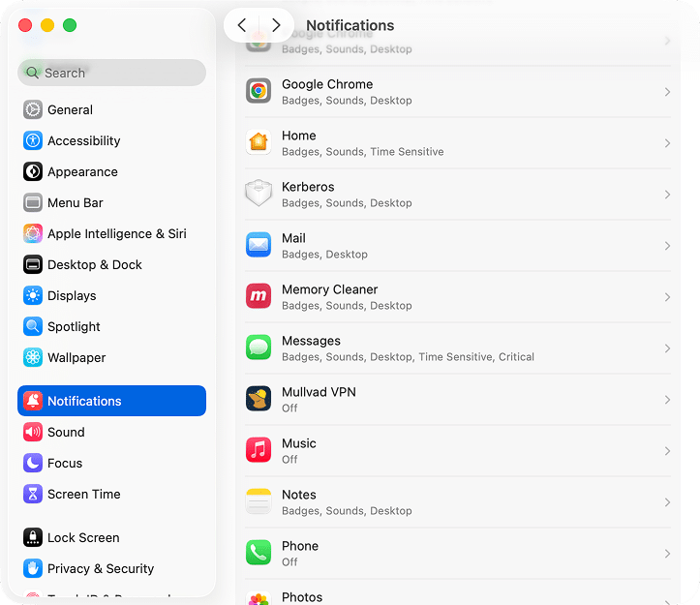Open Desktop & Dock settings

(111, 264)
